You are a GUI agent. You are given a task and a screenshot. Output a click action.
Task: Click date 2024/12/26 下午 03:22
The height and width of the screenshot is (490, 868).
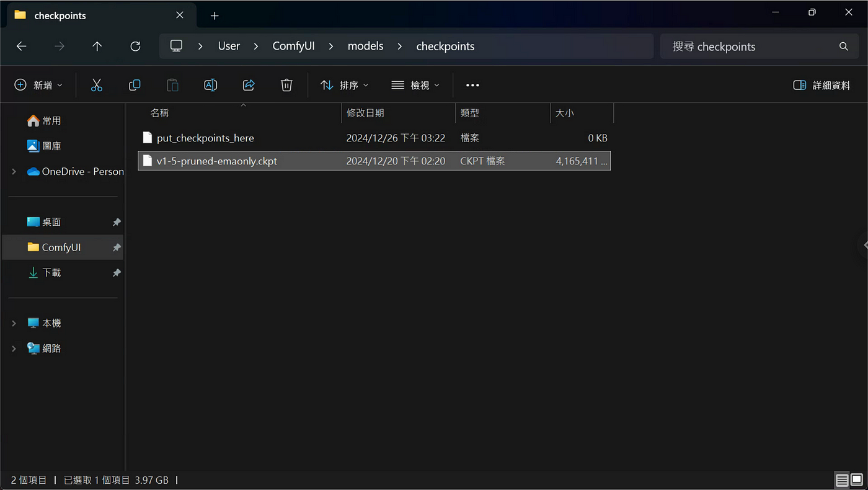pos(396,138)
